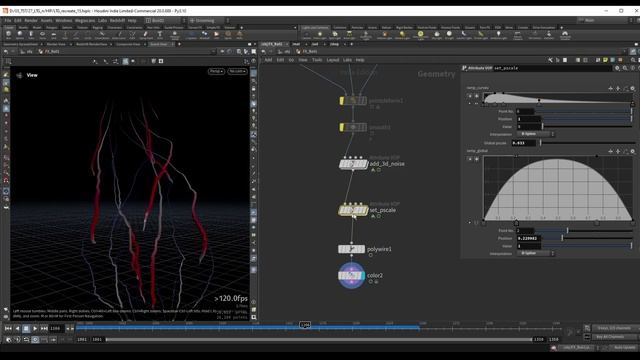Open the Tools menu in network editor
Image resolution: width=640 pixels, height=360 pixels.
[317, 60]
